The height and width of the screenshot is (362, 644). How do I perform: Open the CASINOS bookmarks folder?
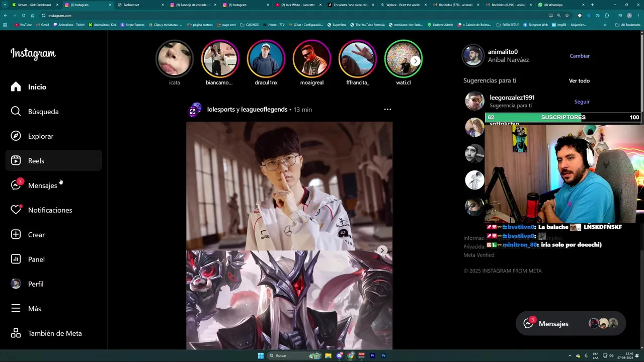coord(250,25)
